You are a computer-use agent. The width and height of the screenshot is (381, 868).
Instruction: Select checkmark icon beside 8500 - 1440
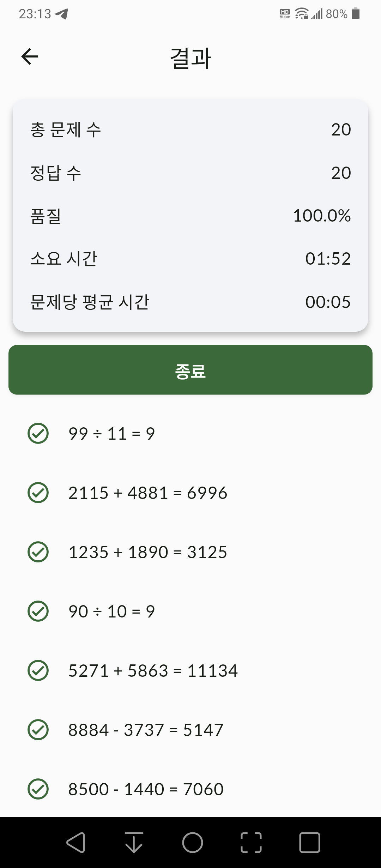[x=38, y=789]
